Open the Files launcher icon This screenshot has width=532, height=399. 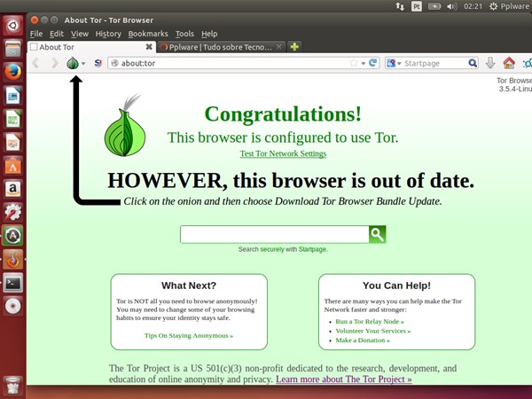click(13, 49)
